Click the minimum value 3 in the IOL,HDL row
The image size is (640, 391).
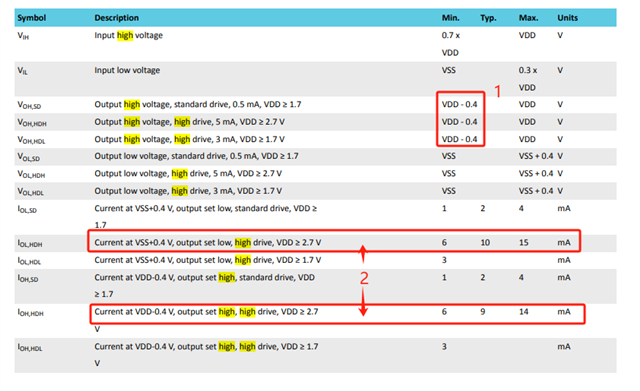[444, 260]
